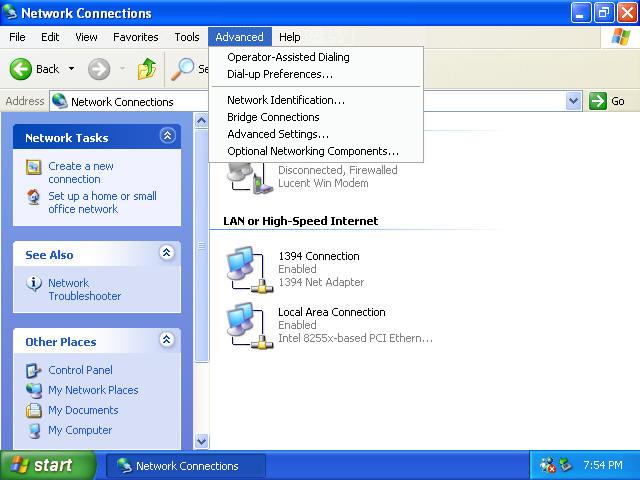The height and width of the screenshot is (480, 640).
Task: Choose Bridge Connections menu entry
Action: coord(316,117)
